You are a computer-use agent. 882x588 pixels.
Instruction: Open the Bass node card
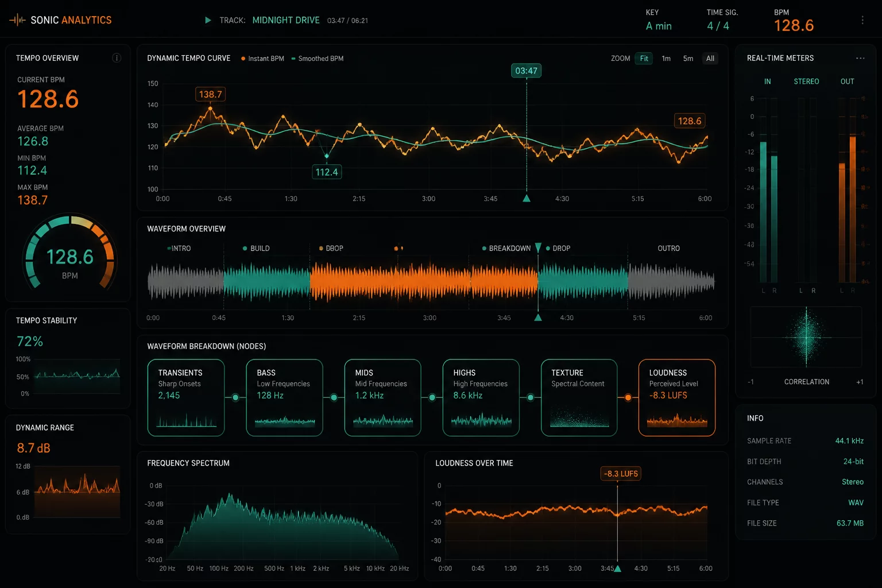click(x=284, y=397)
